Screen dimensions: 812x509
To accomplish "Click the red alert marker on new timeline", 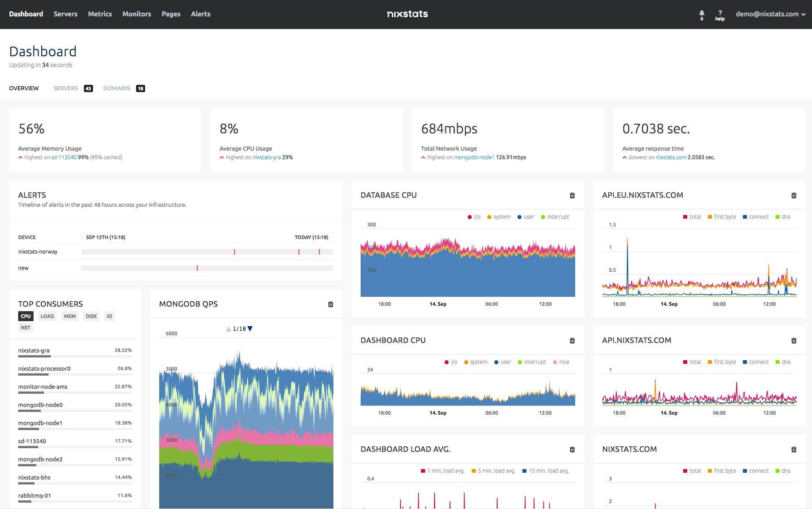I will point(197,268).
